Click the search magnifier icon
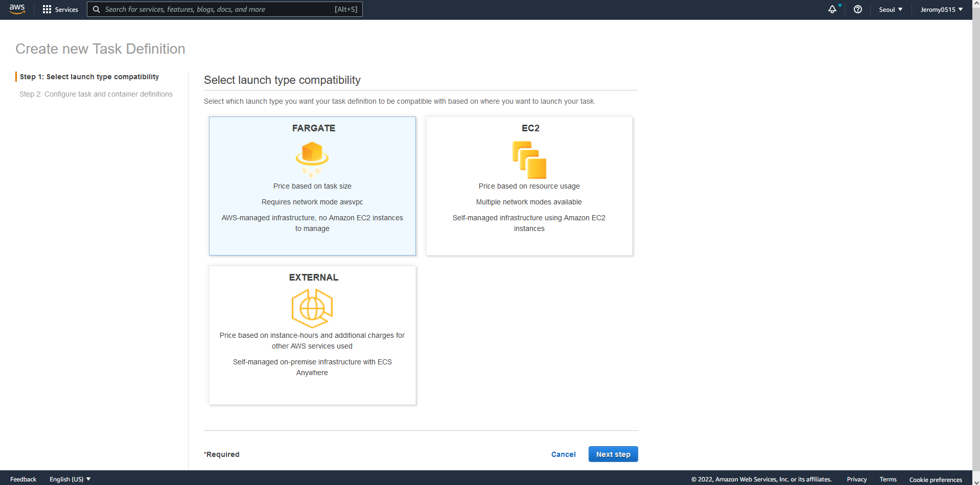Image resolution: width=980 pixels, height=485 pixels. [96, 9]
